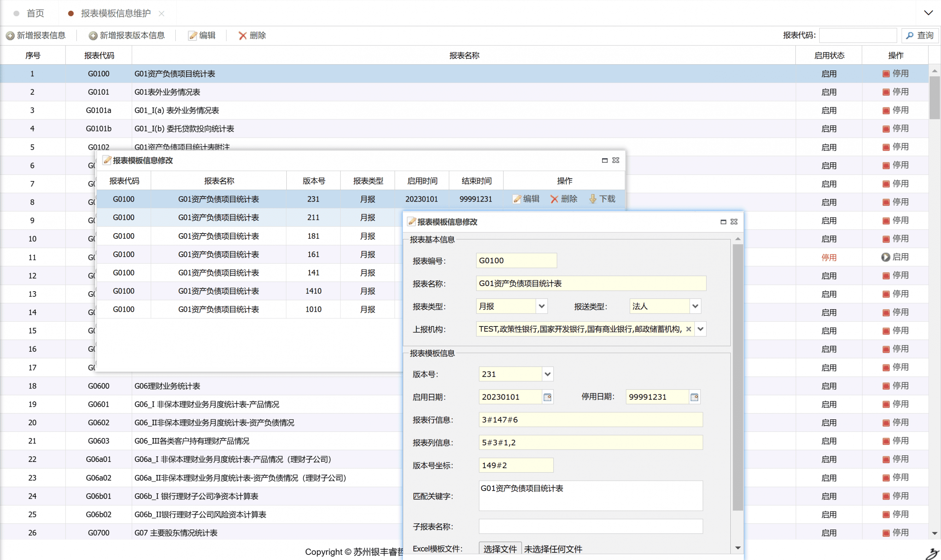Click the 报表代码 search input field
The height and width of the screenshot is (560, 941).
pyautogui.click(x=858, y=36)
